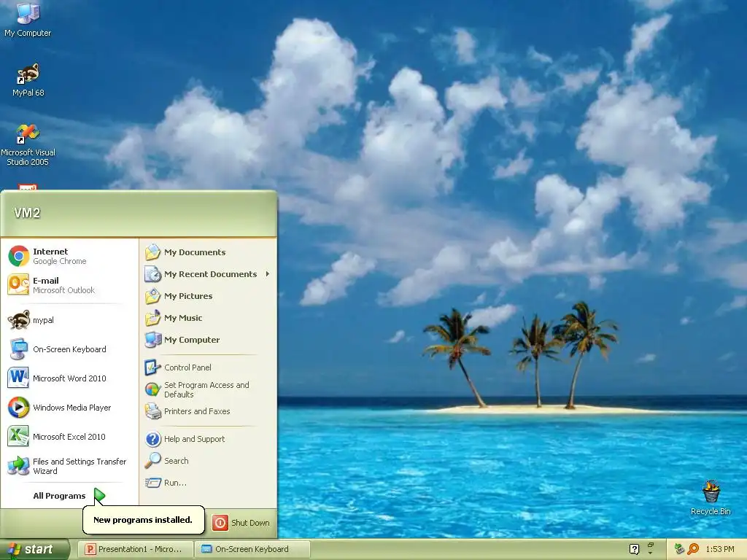Screen dimensions: 747x560
Task: Click the help question mark tray icon
Action: click(634, 549)
